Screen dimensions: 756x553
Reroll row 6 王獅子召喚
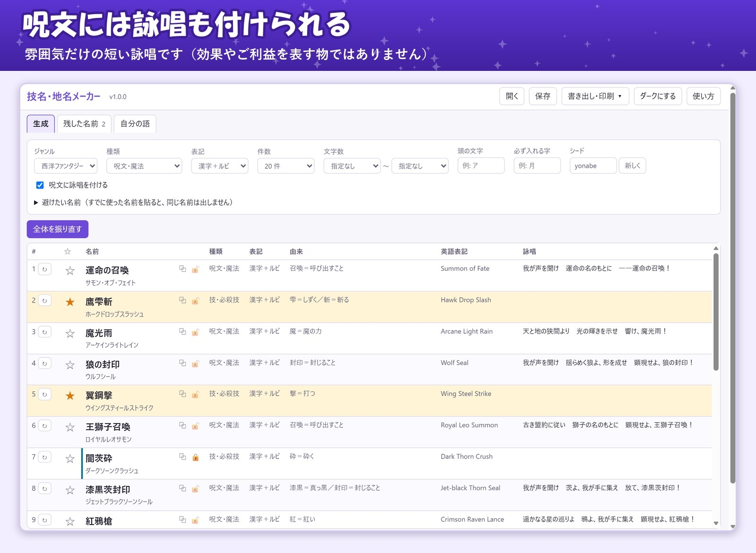45,426
